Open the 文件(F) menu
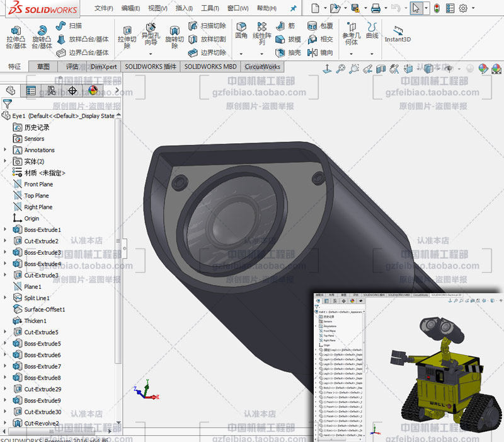 103,8
